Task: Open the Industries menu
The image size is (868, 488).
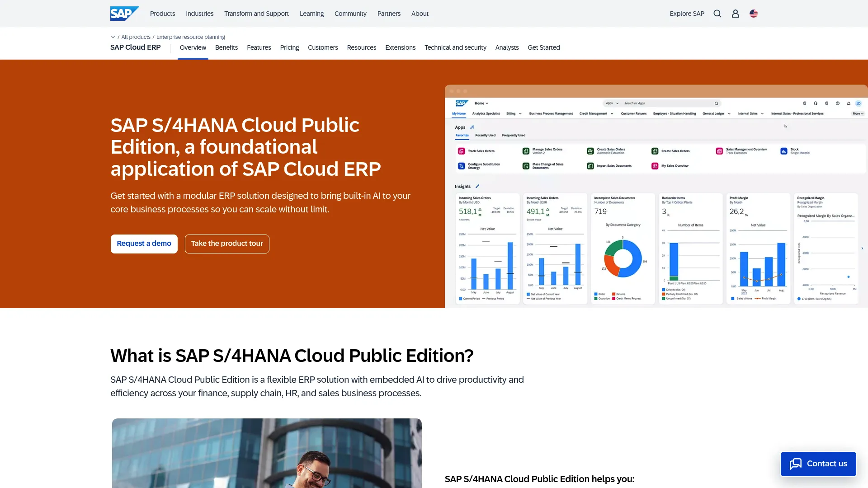Action: click(199, 14)
